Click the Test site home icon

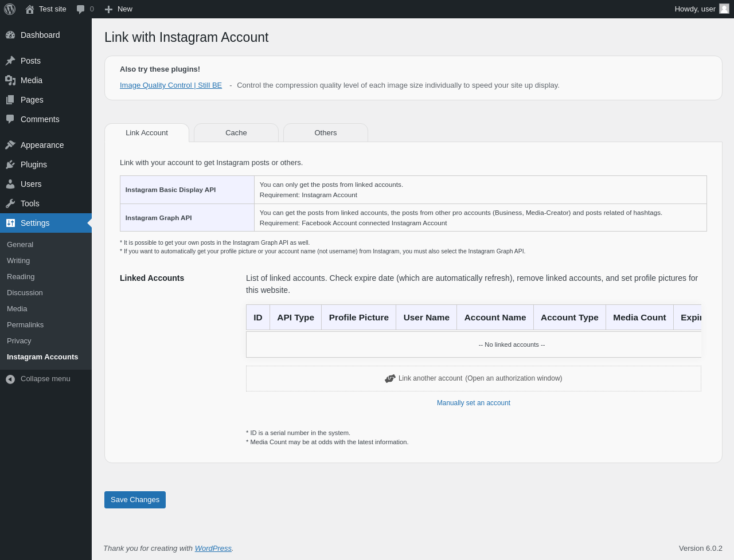point(30,9)
